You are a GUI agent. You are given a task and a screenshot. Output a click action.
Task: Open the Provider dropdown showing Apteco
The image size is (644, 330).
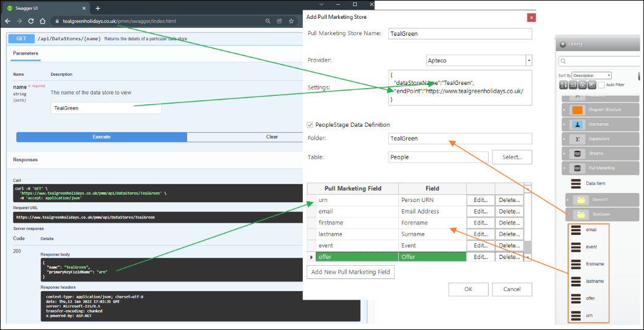pos(529,60)
